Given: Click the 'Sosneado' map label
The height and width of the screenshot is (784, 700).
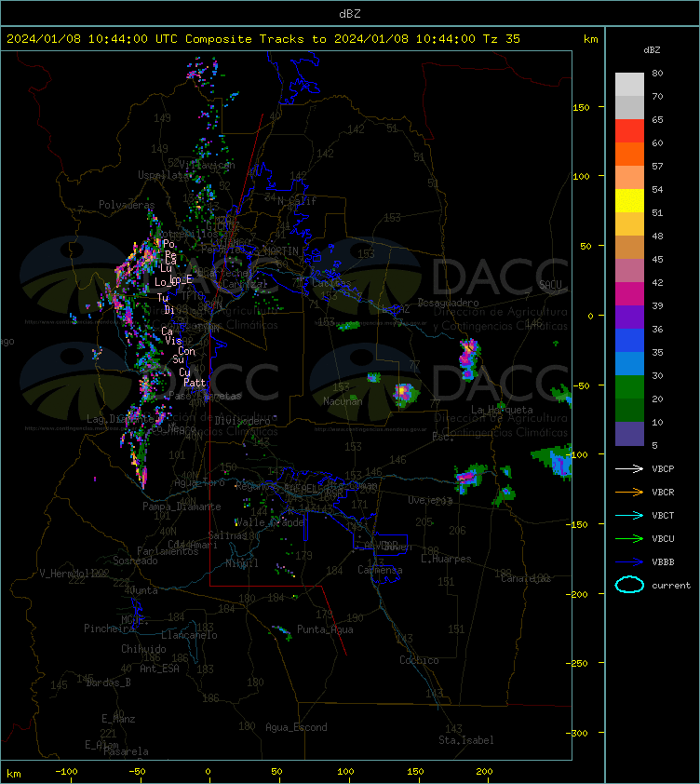Looking at the screenshot, I should [x=135, y=561].
